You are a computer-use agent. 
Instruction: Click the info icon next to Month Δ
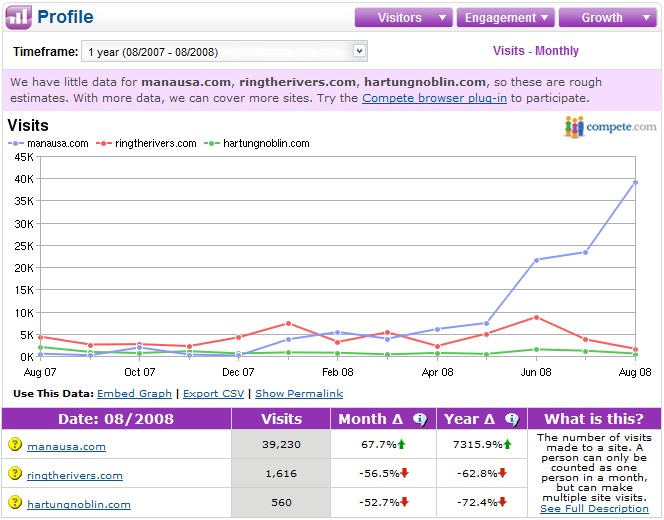coord(420,419)
